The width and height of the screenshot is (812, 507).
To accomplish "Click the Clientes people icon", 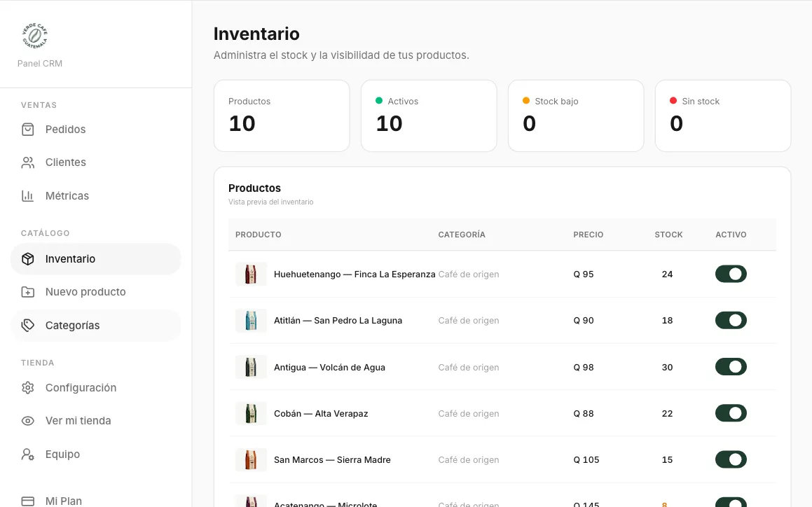I will [x=28, y=162].
